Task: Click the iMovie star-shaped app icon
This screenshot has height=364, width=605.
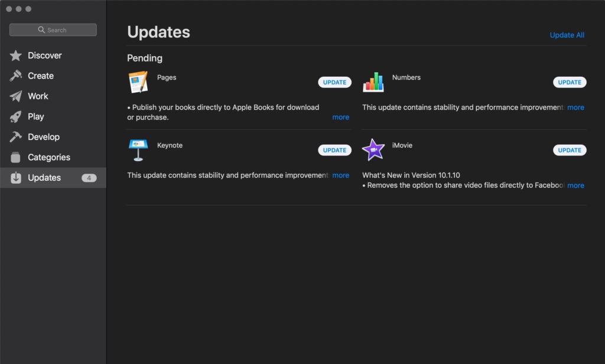Action: pos(374,149)
